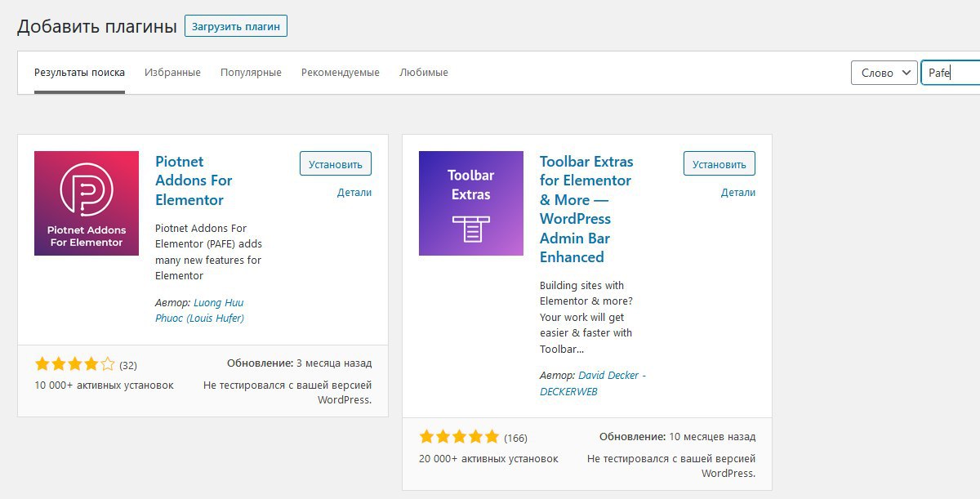Open the Рекомендуемые tab
This screenshot has width=980, height=499.
pyautogui.click(x=341, y=73)
